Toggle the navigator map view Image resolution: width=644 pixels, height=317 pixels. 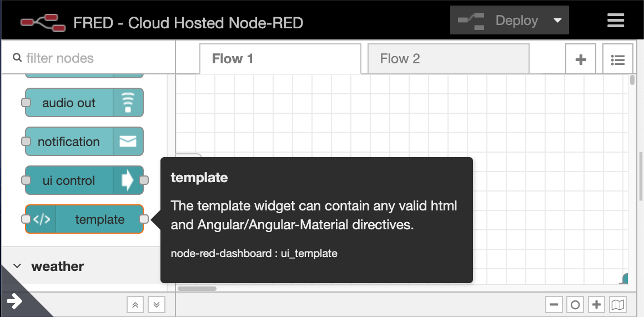618,305
